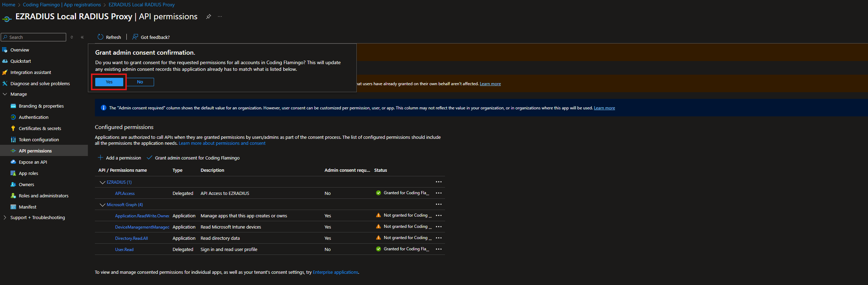This screenshot has height=285, width=868.
Task: Confirm admin consent with the Yes button
Action: 109,82
